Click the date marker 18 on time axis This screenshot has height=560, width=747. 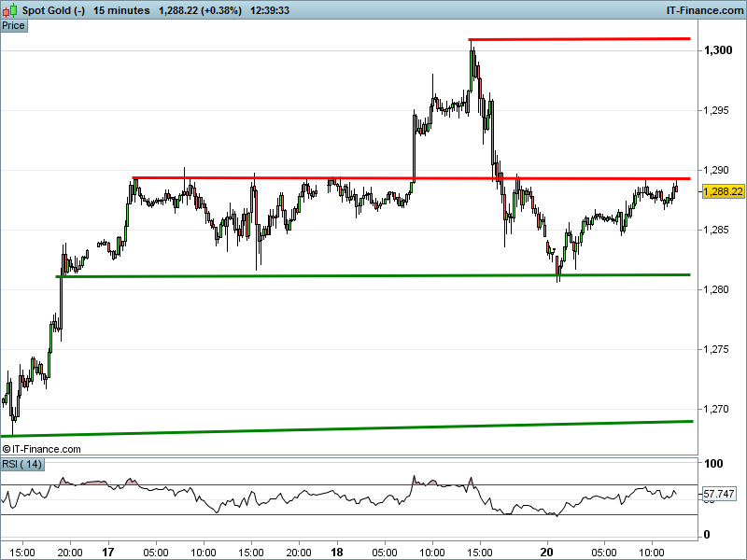(x=337, y=552)
